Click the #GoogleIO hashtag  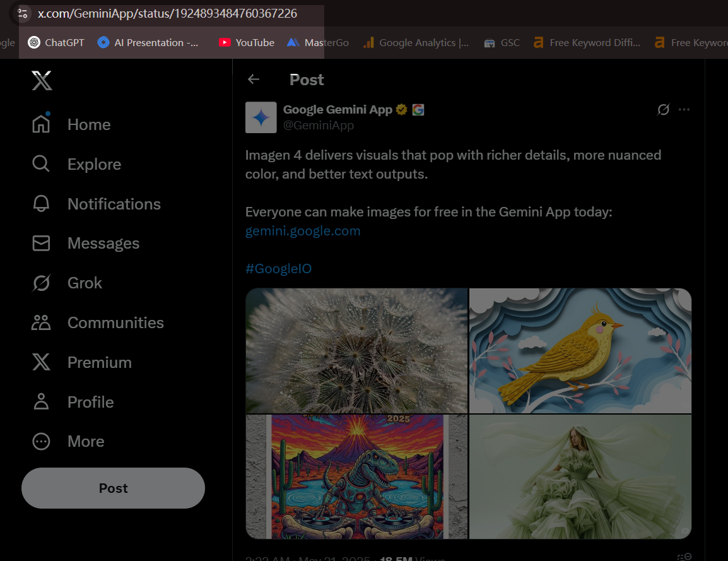278,269
